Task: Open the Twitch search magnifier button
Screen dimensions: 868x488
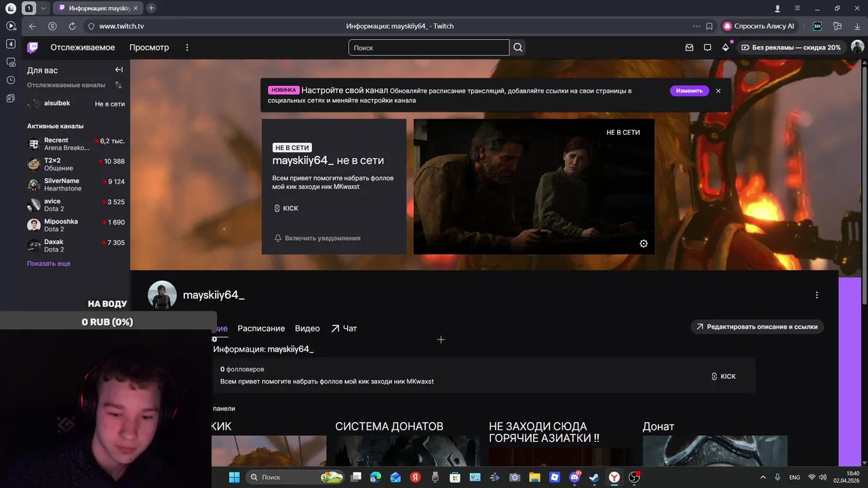Action: point(518,47)
